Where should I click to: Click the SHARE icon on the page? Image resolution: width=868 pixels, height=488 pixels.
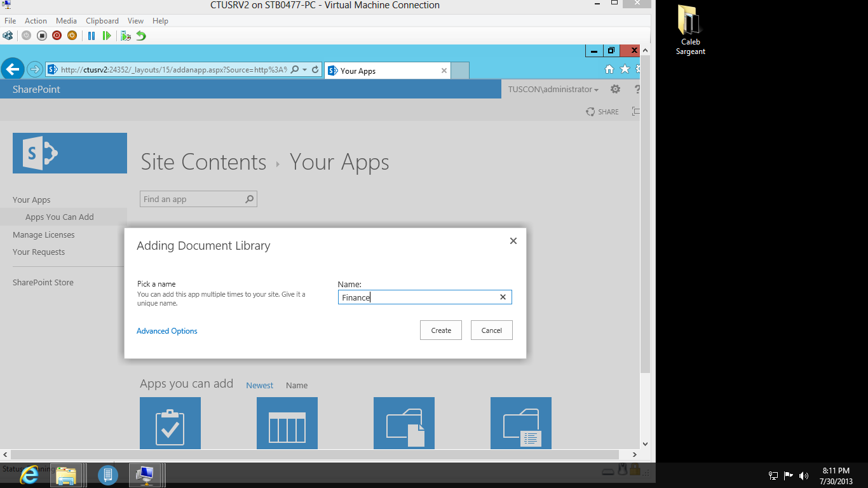[602, 112]
